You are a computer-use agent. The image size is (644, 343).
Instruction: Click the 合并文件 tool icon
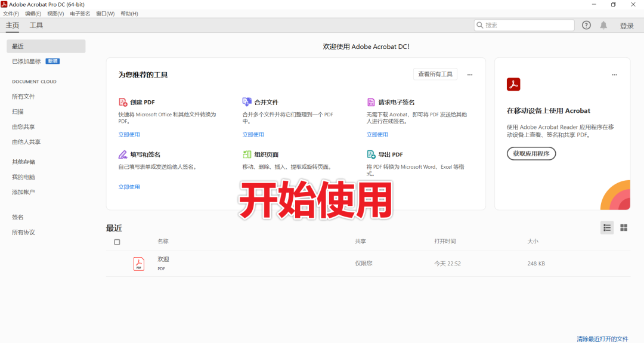click(247, 102)
